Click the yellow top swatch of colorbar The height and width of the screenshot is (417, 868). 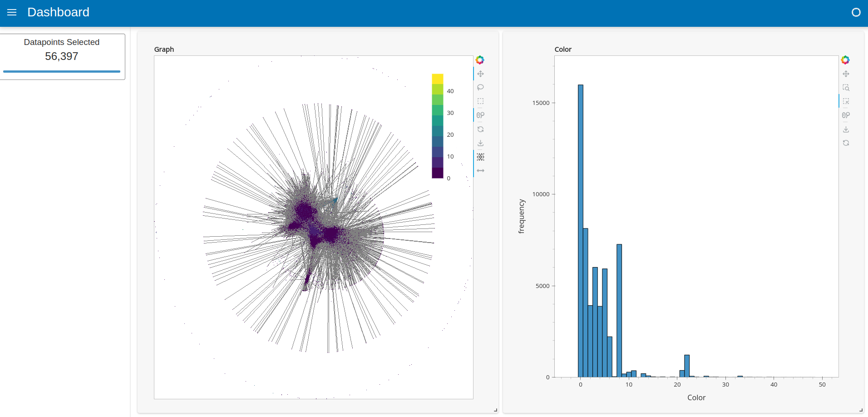437,79
